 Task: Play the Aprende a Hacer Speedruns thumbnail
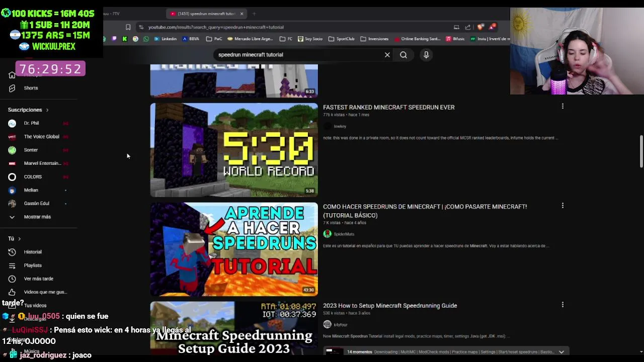point(234,249)
